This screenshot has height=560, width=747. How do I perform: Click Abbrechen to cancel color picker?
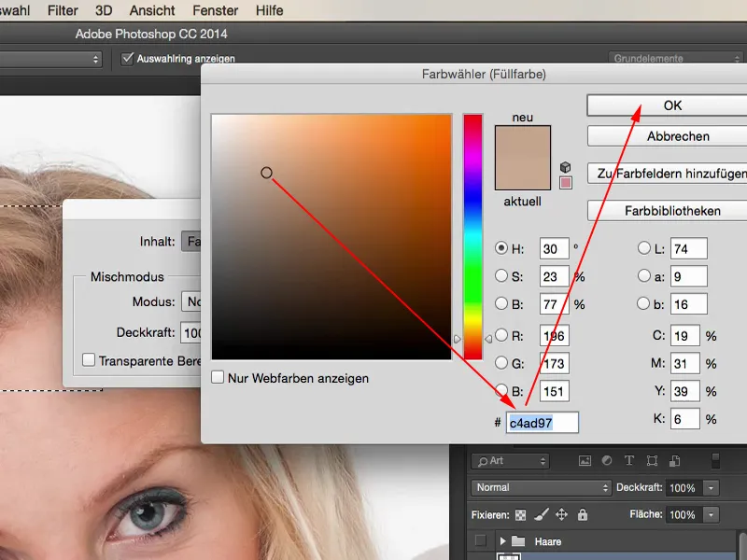tap(667, 136)
